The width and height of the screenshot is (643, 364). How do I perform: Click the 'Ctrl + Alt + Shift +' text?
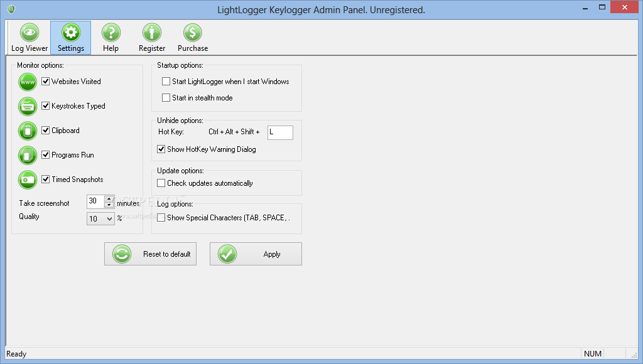pos(234,132)
